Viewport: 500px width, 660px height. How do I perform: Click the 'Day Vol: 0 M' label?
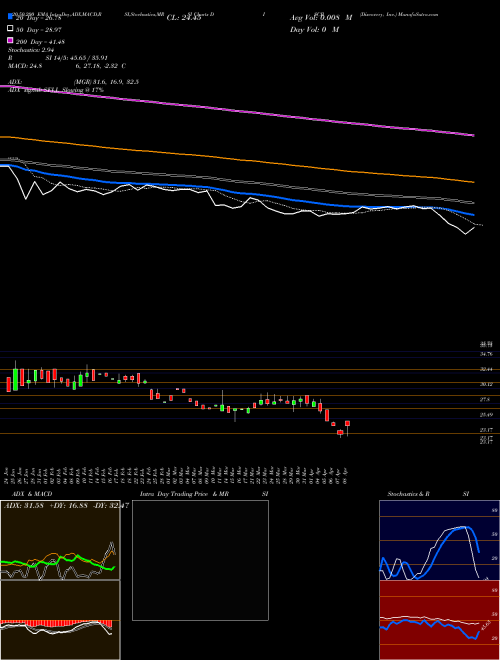(314, 29)
